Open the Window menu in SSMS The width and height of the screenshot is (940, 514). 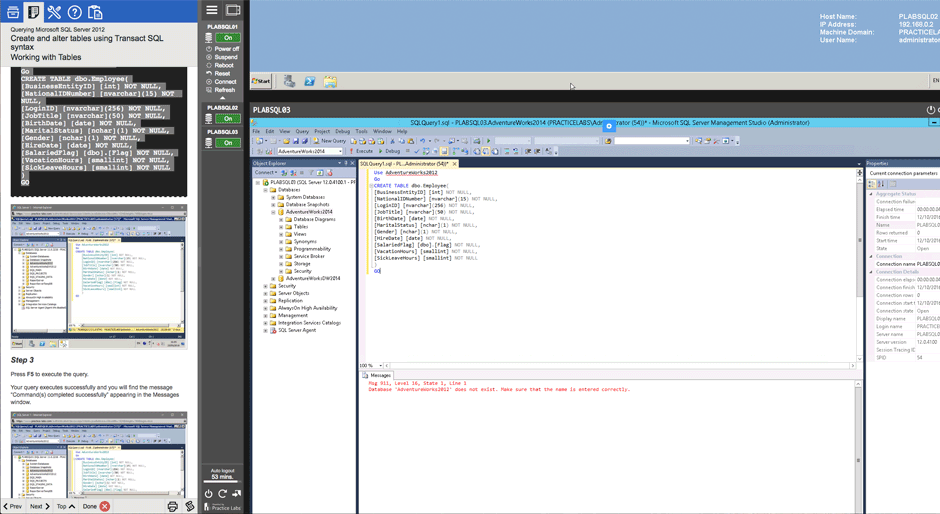tap(382, 131)
